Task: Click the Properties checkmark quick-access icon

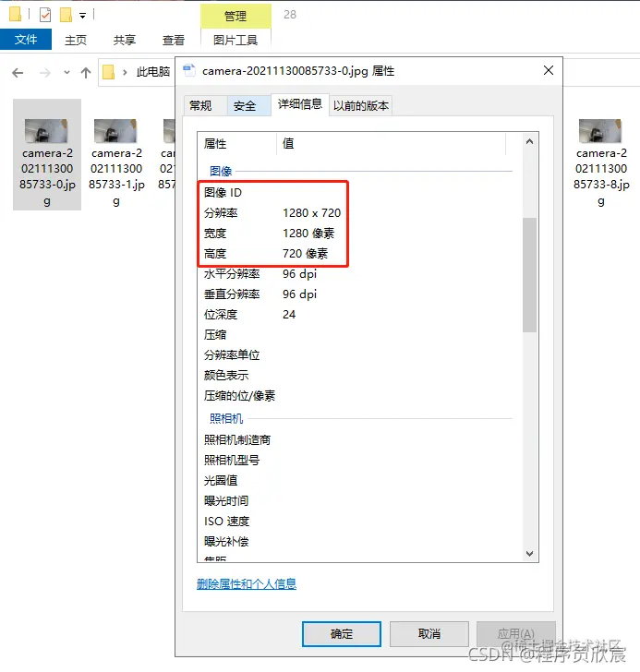Action: (45, 15)
